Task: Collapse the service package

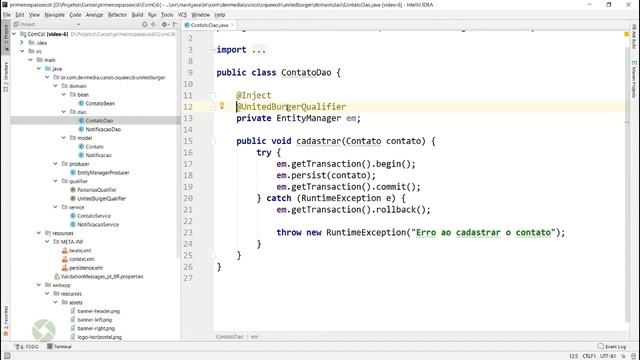Action: [x=56, y=207]
